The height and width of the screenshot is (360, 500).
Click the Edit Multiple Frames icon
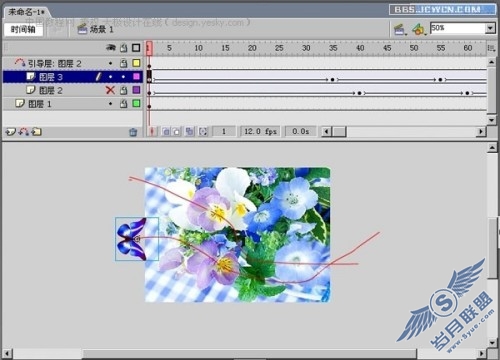[x=190, y=132]
